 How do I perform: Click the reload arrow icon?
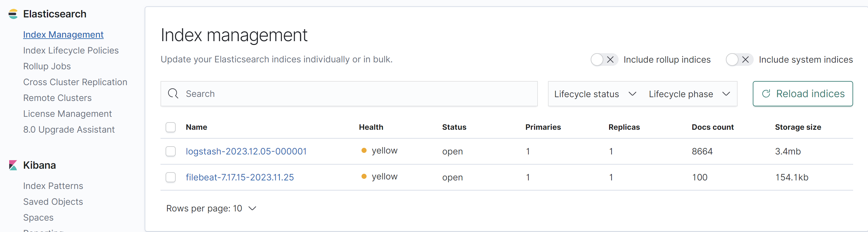pyautogui.click(x=766, y=94)
